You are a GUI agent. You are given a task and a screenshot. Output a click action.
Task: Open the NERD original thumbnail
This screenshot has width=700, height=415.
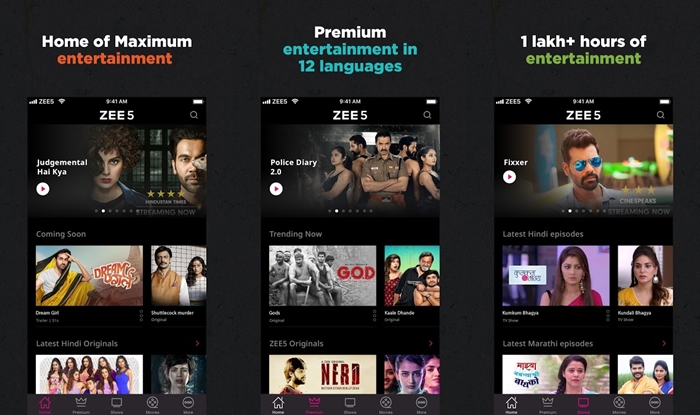click(x=323, y=374)
